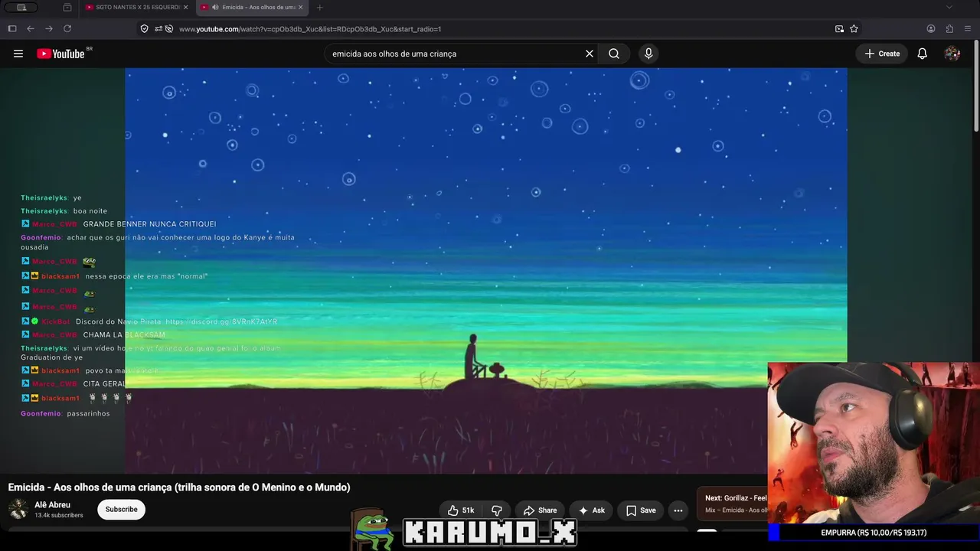Ask about the video
Viewport: 980px width, 551px height.
(x=591, y=510)
